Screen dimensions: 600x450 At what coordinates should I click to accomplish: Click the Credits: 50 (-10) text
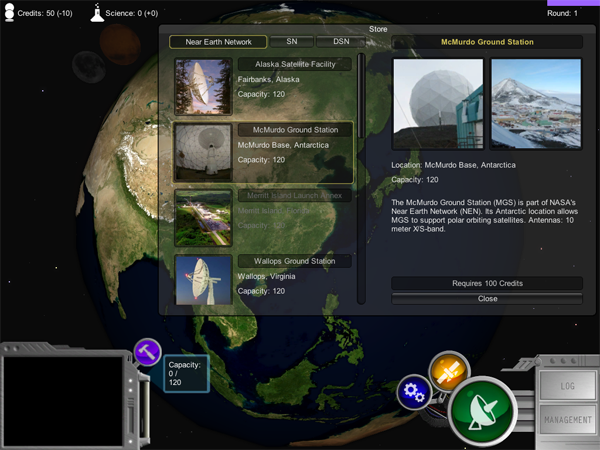(x=45, y=13)
